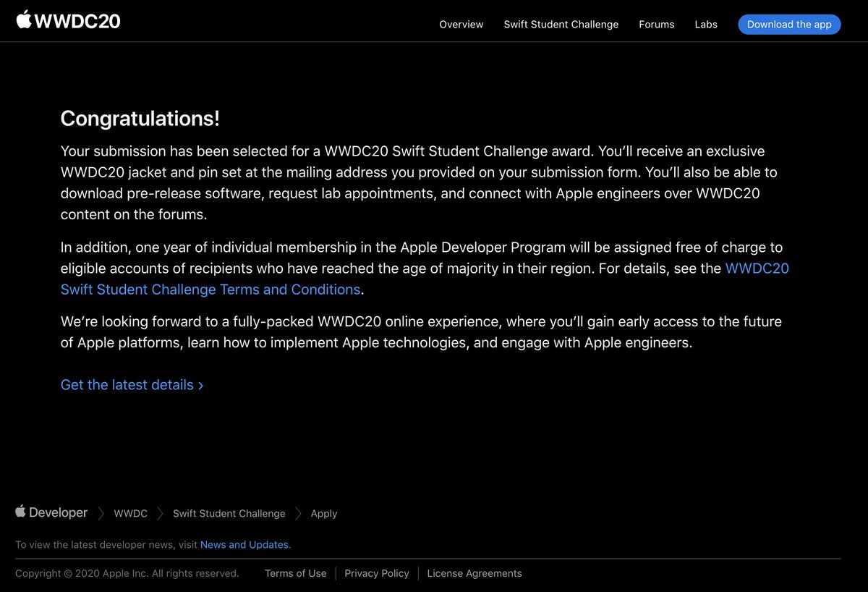The width and height of the screenshot is (868, 592).
Task: Go to Swift Student Challenge in navigation bar
Action: [x=561, y=24]
